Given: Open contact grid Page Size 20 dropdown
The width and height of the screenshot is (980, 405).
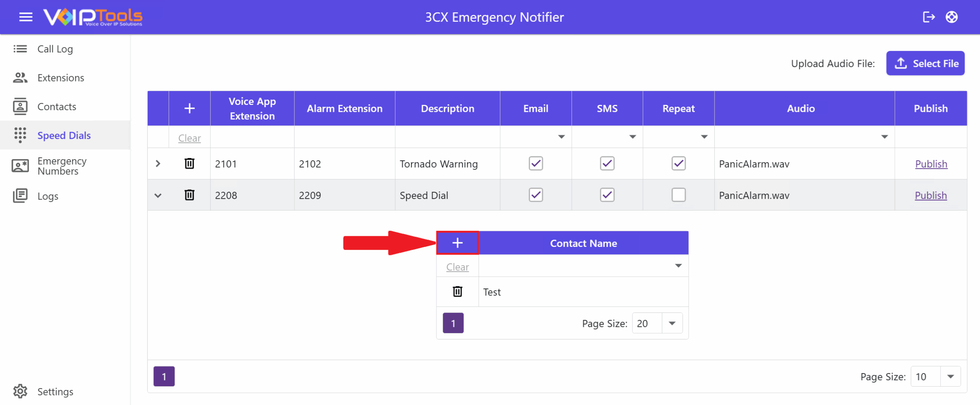Looking at the screenshot, I should [x=672, y=323].
